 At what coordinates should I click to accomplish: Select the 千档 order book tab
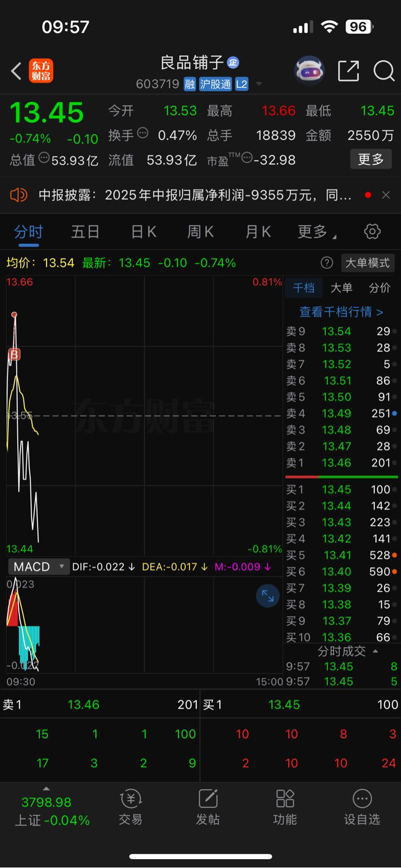click(x=303, y=288)
